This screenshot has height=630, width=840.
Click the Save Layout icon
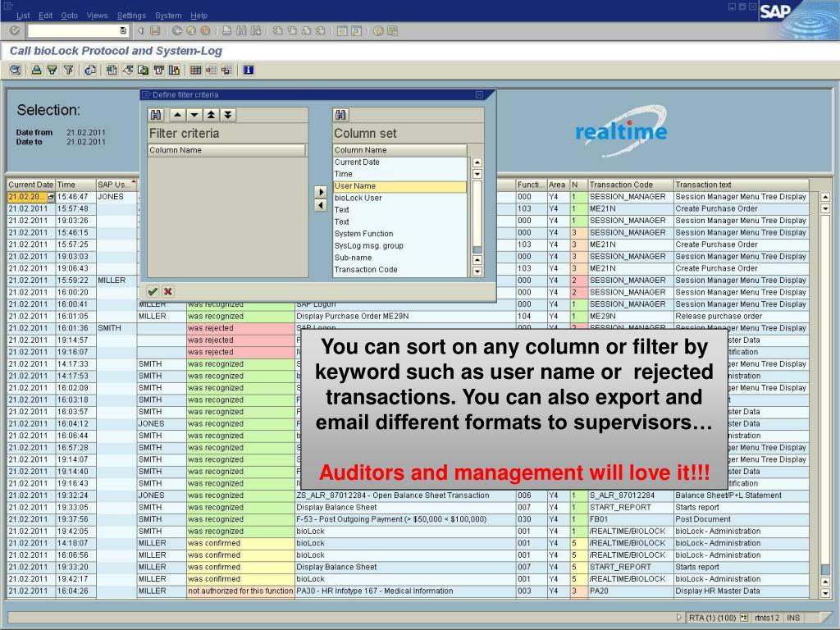pyautogui.click(x=226, y=71)
